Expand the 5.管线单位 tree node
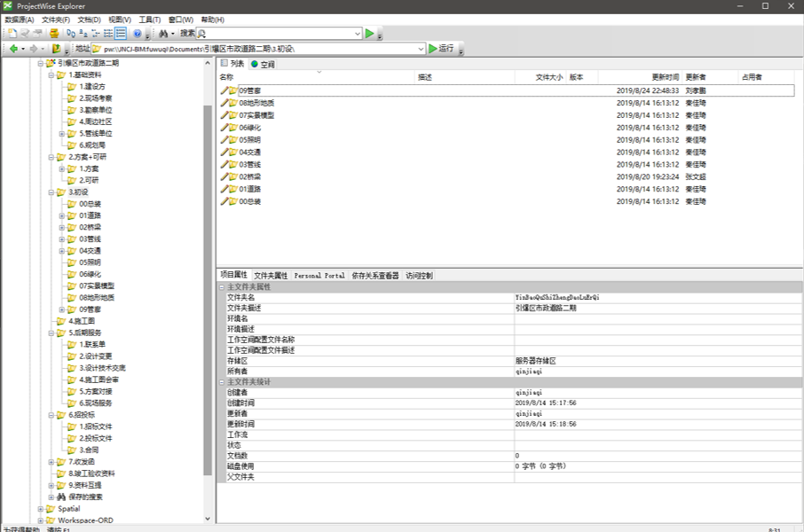 [x=61, y=133]
